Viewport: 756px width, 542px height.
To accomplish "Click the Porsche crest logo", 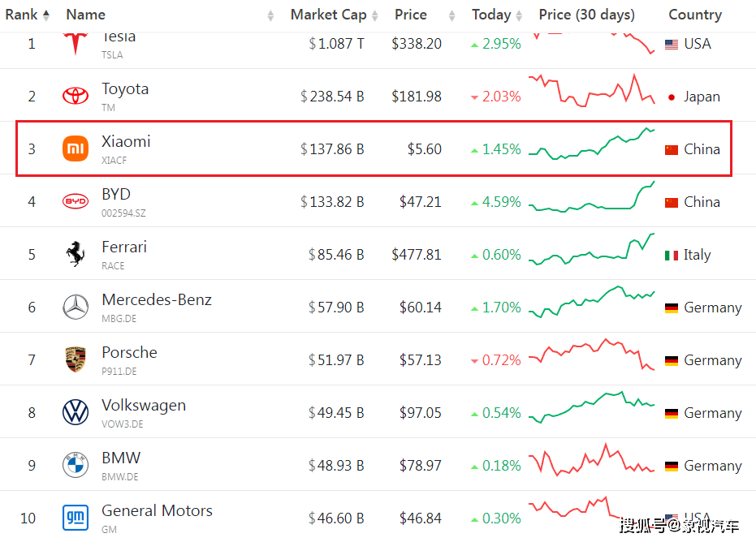I will pyautogui.click(x=76, y=359).
